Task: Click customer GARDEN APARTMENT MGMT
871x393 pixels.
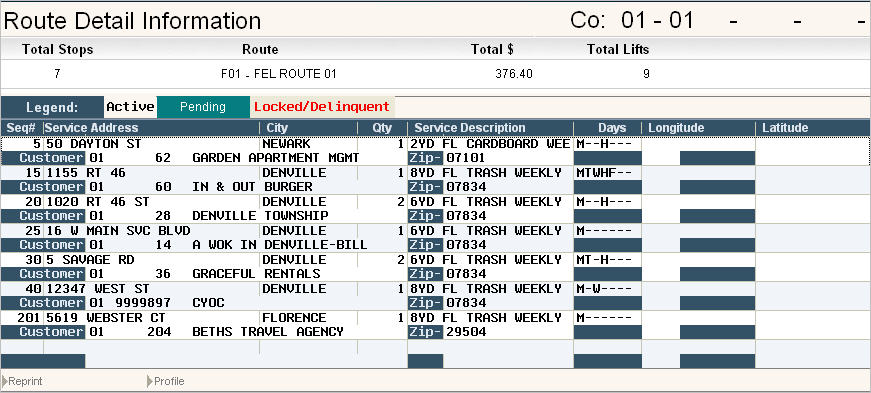Action: 276,158
